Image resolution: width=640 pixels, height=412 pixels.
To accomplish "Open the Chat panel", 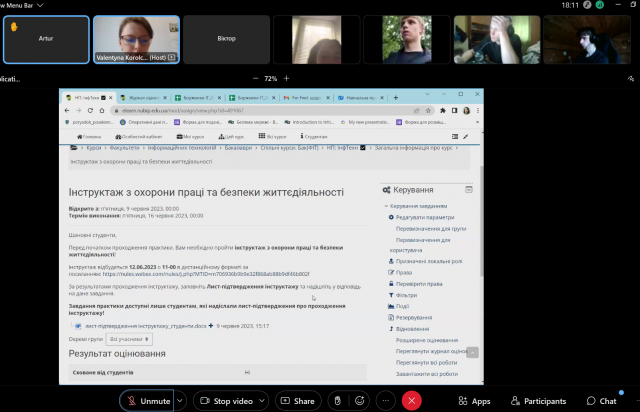I will 602,401.
